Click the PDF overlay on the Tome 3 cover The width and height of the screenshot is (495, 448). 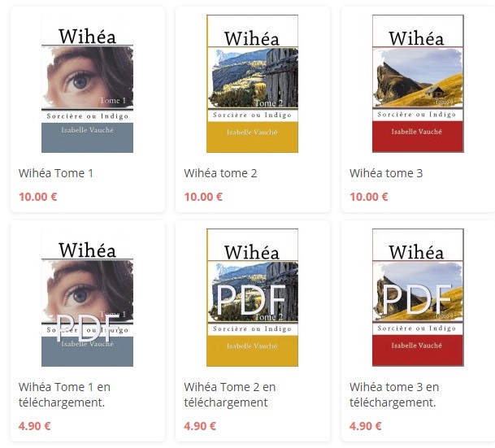click(417, 298)
